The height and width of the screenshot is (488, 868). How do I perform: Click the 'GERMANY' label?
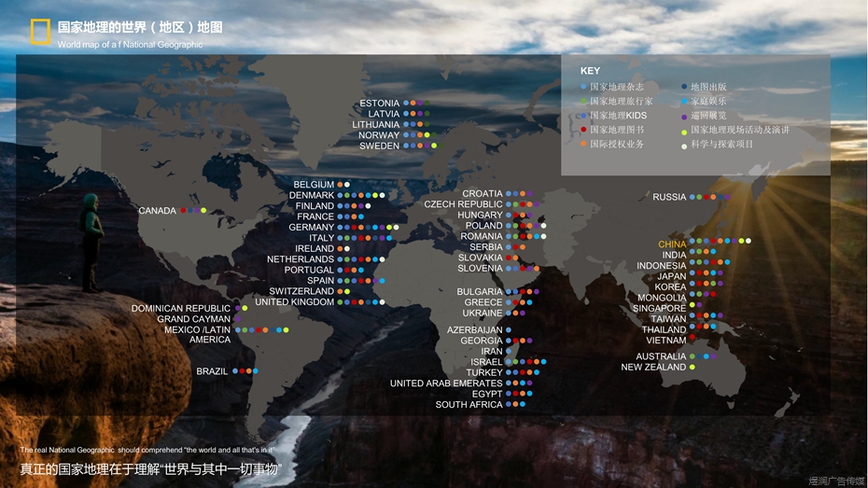(312, 228)
